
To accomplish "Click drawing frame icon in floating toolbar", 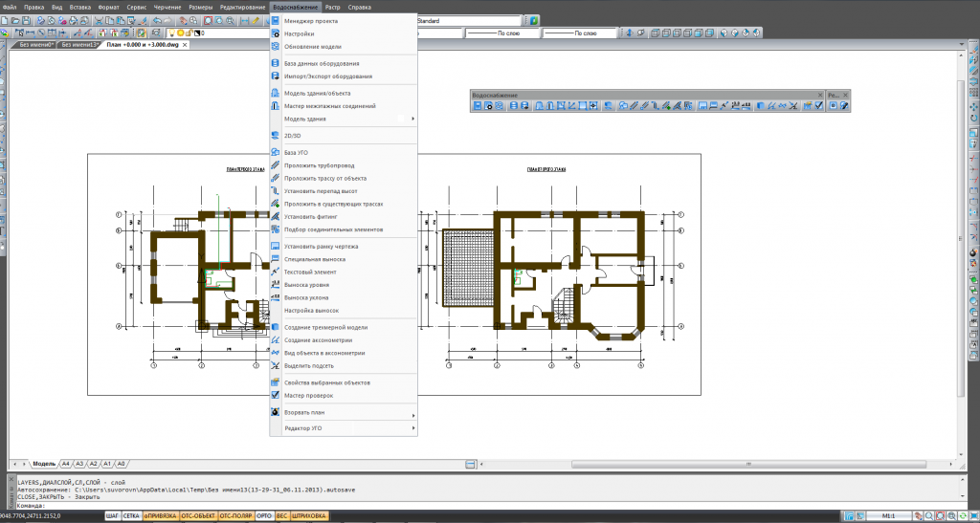I will click(x=702, y=105).
